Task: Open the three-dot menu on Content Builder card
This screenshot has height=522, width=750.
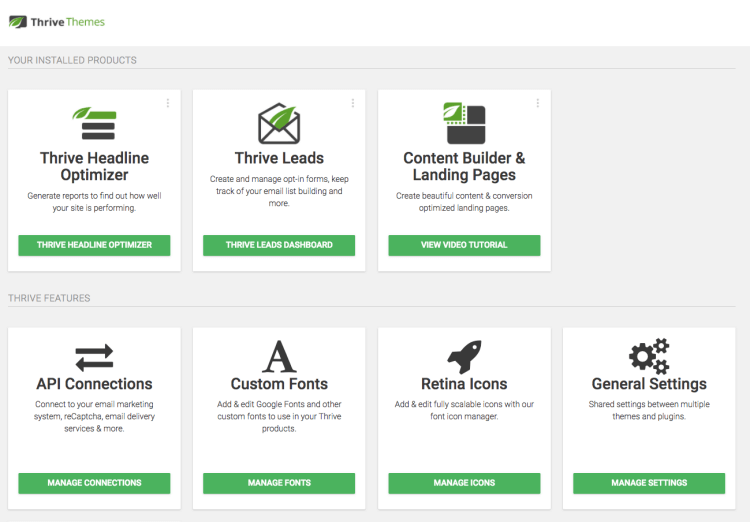Action: click(x=538, y=103)
